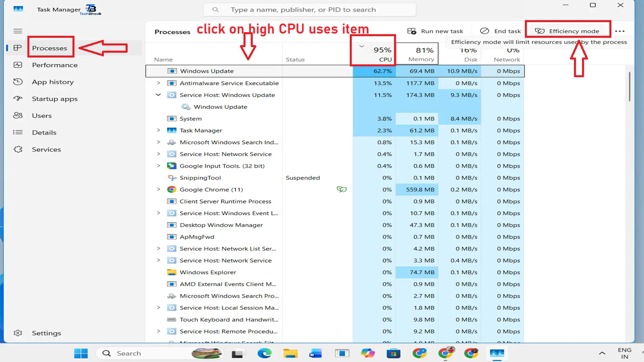Click the process list vertical scrollbar
The image size is (644, 362).
[x=630, y=86]
